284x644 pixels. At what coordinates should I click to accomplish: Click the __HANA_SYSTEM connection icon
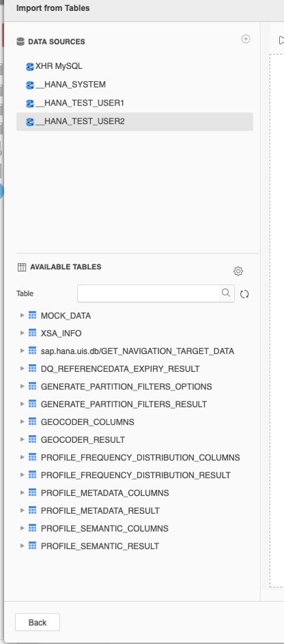(30, 85)
